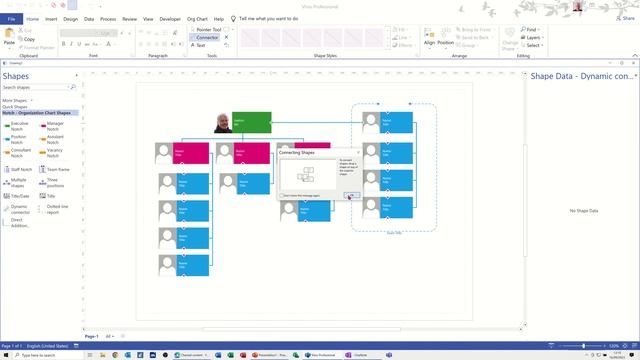
Task: Switch to the Design tab
Action: [x=70, y=19]
